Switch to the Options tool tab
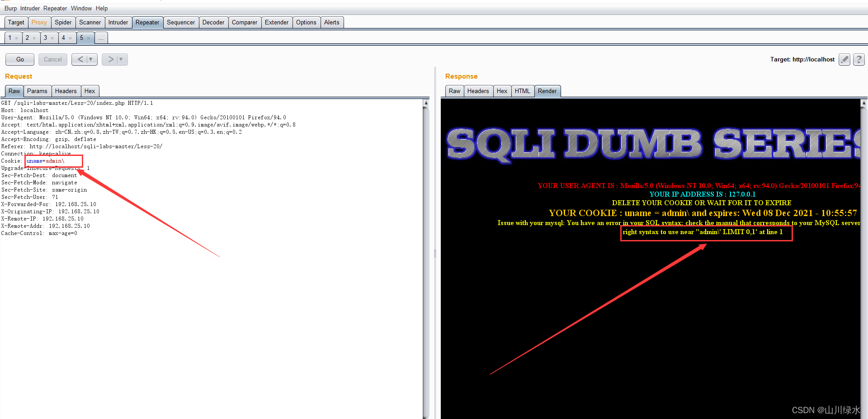Image resolution: width=868 pixels, height=419 pixels. (x=306, y=22)
